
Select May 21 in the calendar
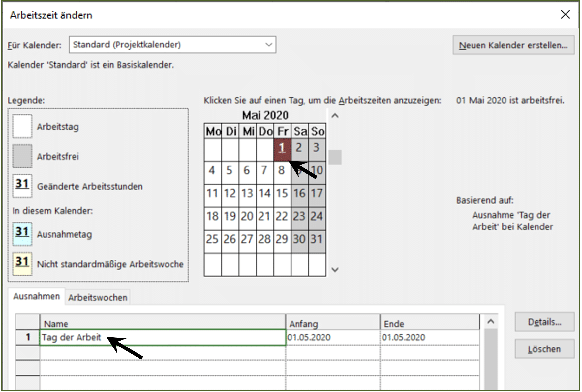[x=265, y=219]
